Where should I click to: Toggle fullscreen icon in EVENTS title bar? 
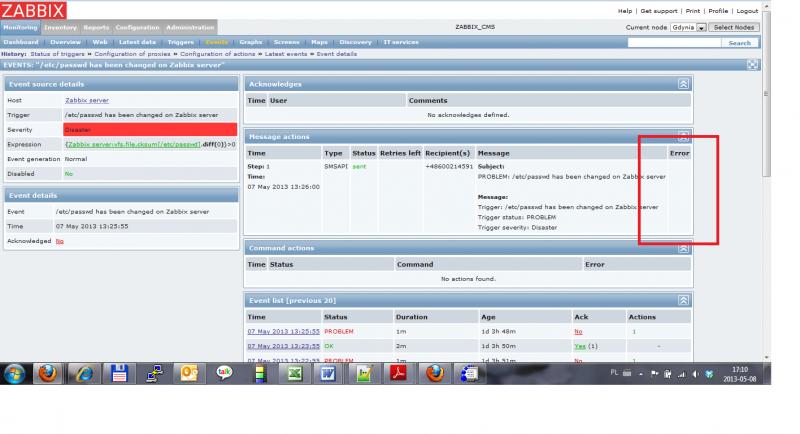point(753,65)
